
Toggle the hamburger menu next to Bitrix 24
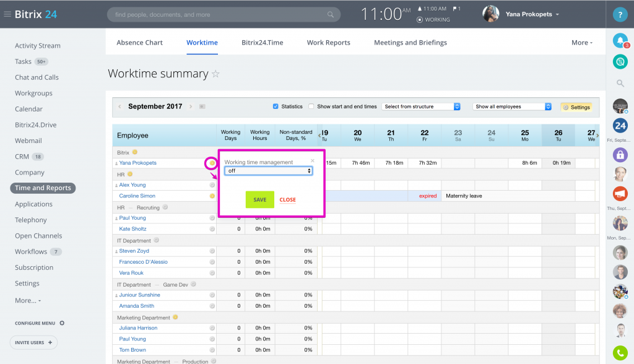[7, 14]
